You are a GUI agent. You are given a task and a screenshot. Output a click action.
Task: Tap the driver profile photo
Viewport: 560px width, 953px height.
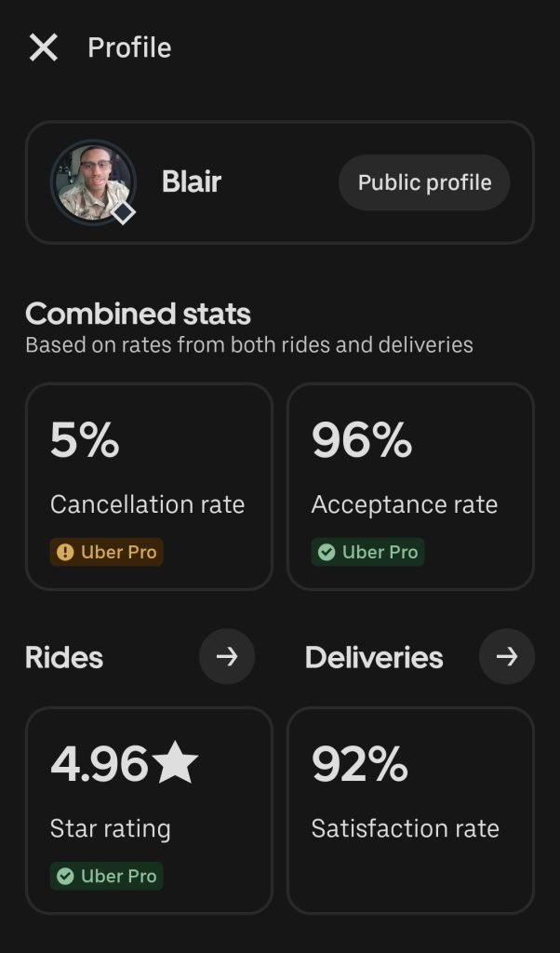coord(91,181)
